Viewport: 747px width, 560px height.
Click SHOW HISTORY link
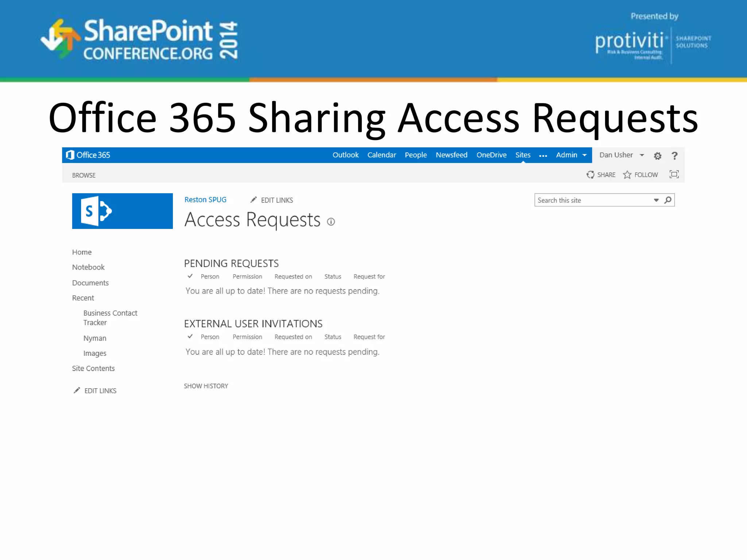tap(206, 386)
